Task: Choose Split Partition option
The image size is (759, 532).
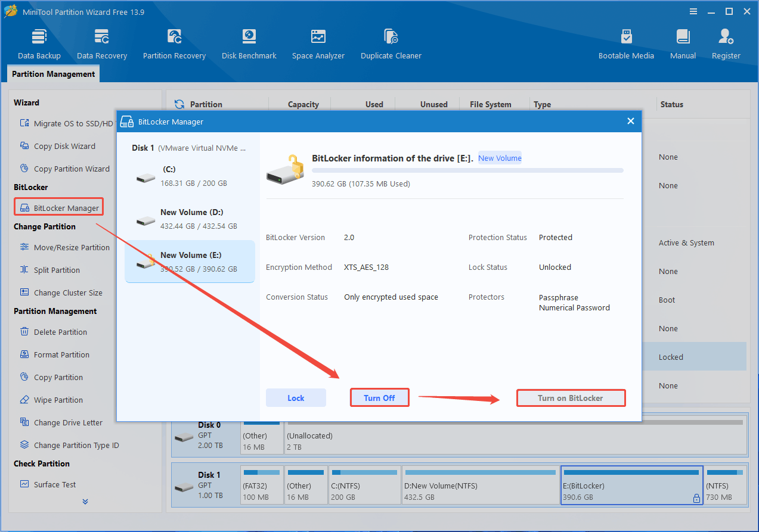Action: click(x=50, y=270)
